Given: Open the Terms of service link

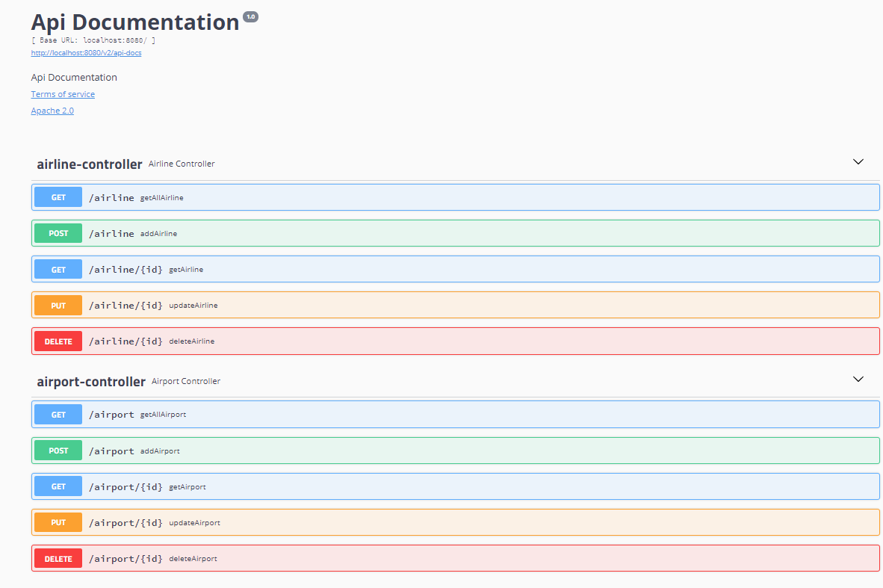Looking at the screenshot, I should click(x=63, y=94).
